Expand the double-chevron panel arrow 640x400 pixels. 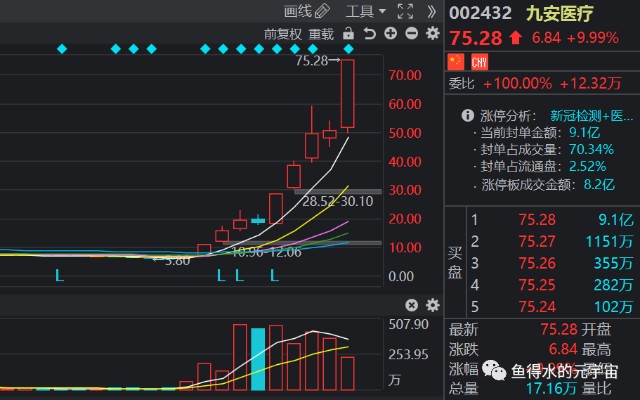coord(431,11)
